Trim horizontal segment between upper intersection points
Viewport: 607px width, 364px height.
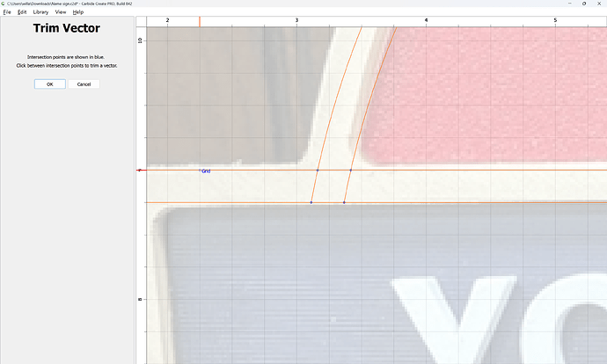pos(334,170)
